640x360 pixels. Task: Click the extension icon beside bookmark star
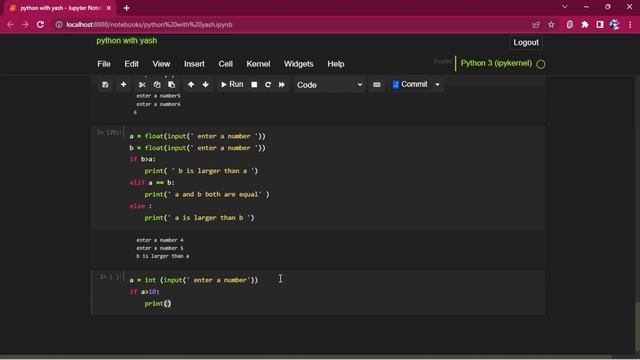pos(570,25)
